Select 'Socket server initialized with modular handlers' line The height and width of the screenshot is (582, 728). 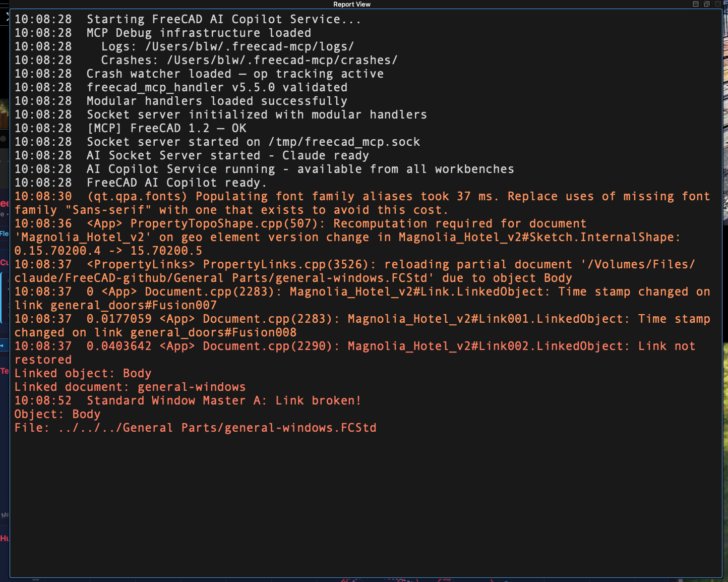point(220,114)
